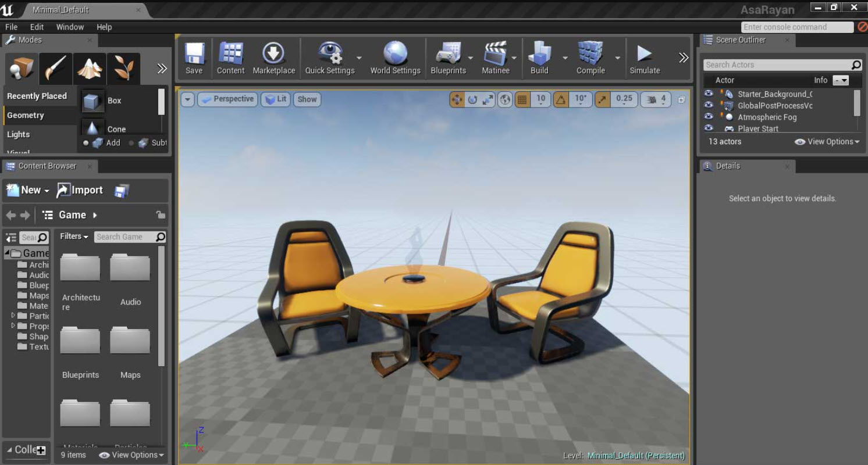
Task: Click the Enter console command field
Action: pos(797,27)
